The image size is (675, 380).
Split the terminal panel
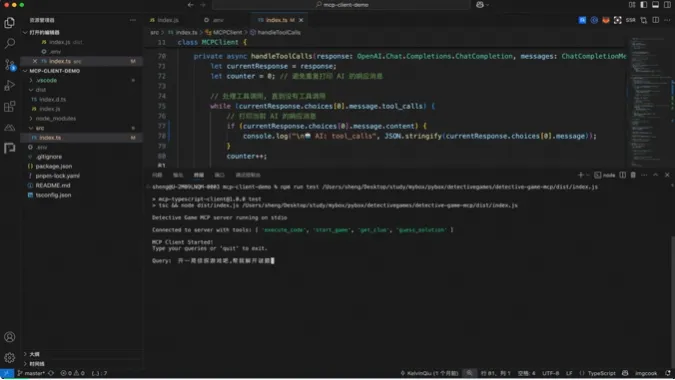click(x=622, y=175)
